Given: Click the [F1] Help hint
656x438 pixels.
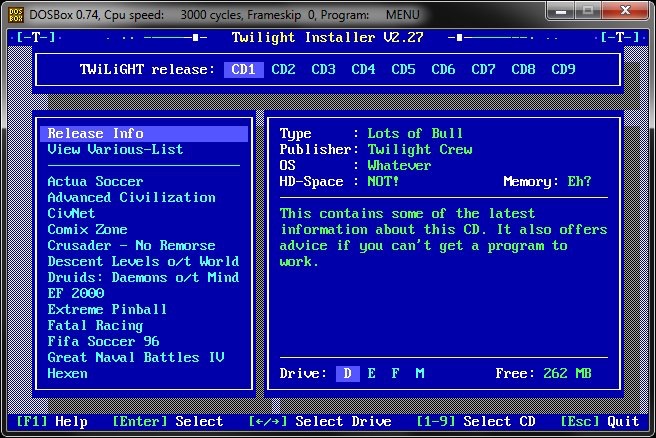Looking at the screenshot, I should pos(52,422).
